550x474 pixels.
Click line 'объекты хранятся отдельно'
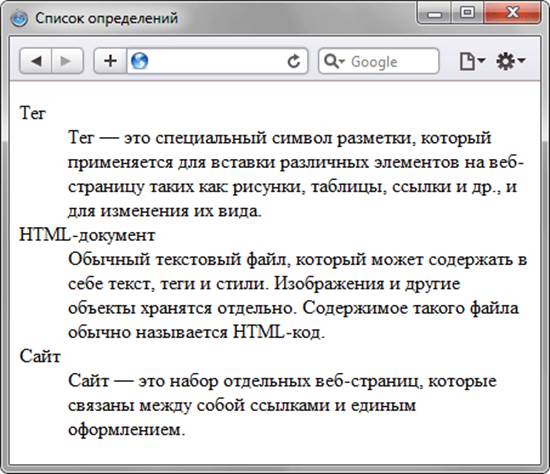(x=293, y=308)
